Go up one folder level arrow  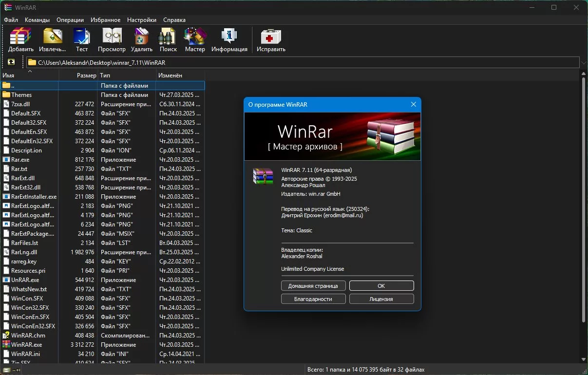pyautogui.click(x=11, y=62)
